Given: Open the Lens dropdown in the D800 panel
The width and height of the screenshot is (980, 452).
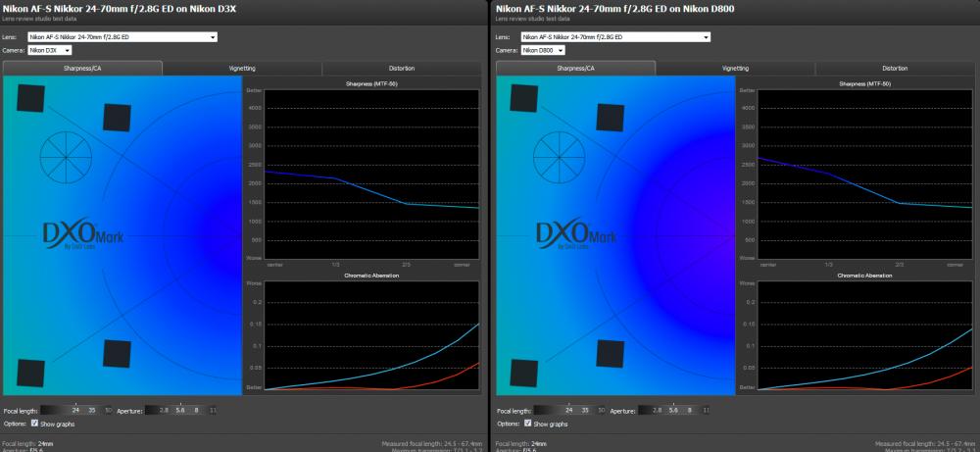Looking at the screenshot, I should tap(615, 37).
